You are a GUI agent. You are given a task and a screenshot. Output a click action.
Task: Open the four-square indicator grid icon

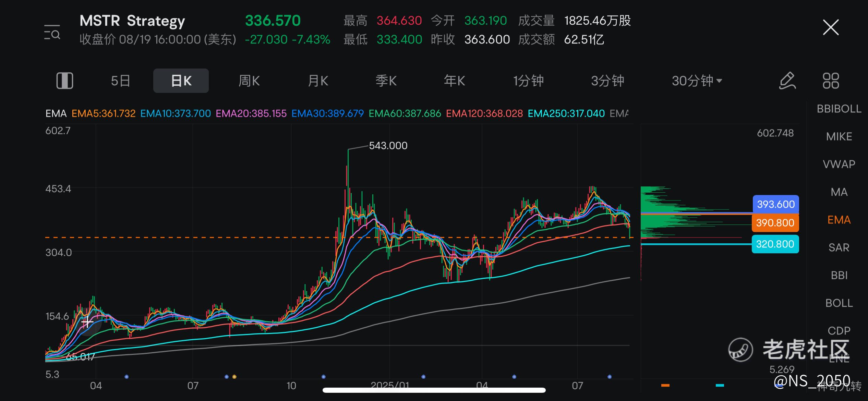pos(831,81)
